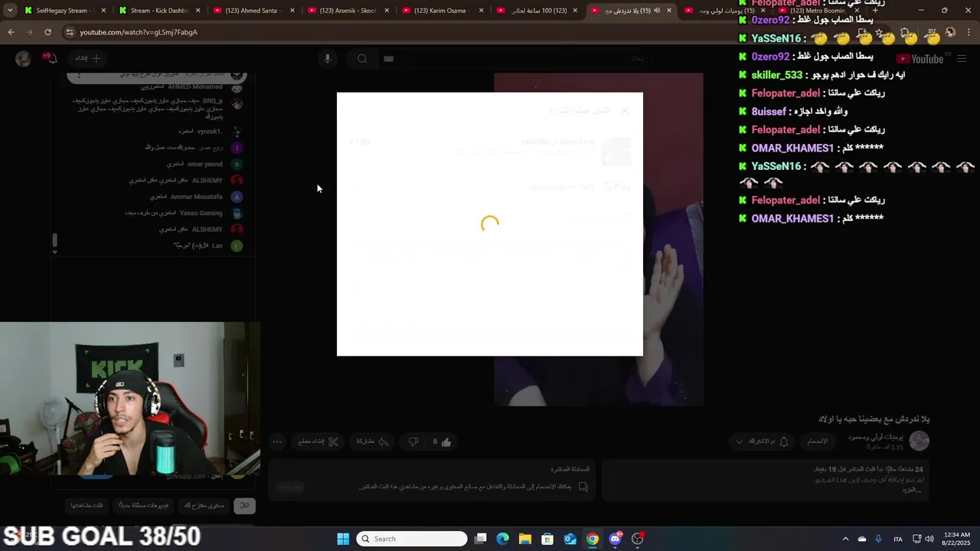Open YouTube account avatar at top
Viewport: 980px width, 551px height.
coord(23,59)
